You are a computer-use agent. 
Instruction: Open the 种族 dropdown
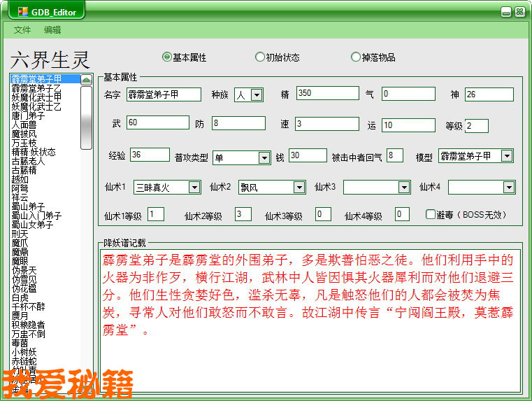(257, 95)
